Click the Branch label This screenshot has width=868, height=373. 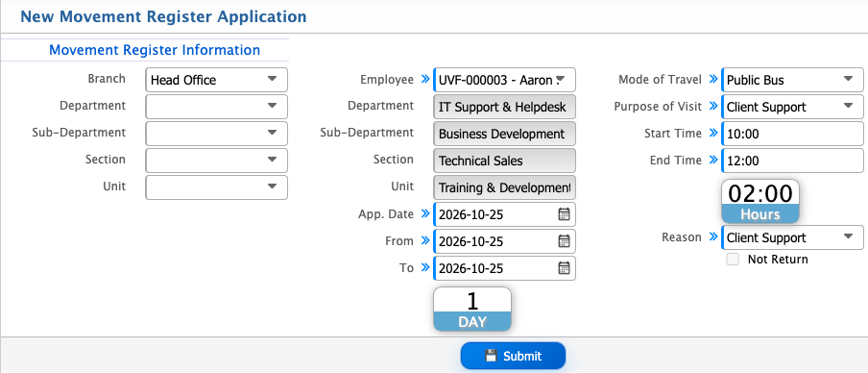tap(107, 79)
